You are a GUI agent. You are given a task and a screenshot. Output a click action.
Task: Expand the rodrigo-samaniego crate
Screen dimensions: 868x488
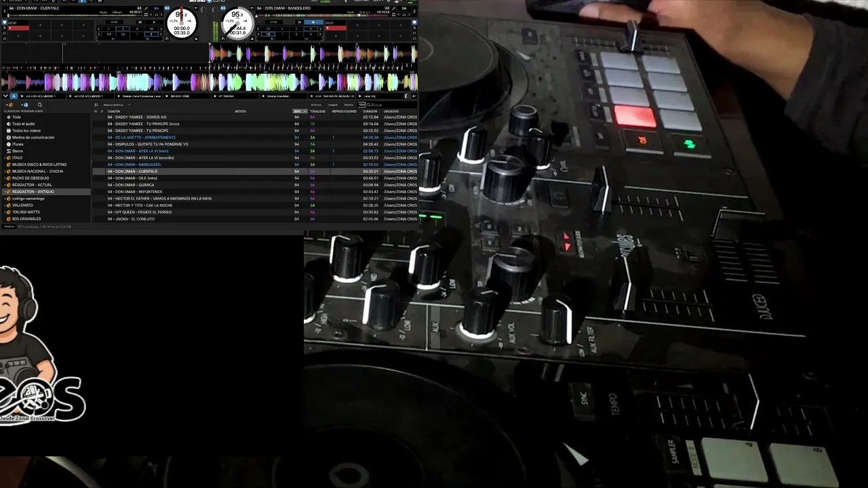point(4,199)
